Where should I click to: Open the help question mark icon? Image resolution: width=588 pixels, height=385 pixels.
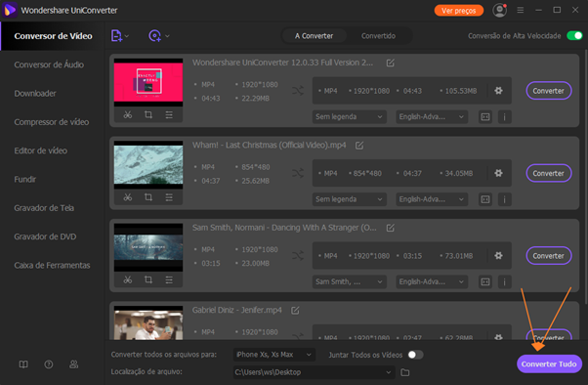[x=49, y=364]
